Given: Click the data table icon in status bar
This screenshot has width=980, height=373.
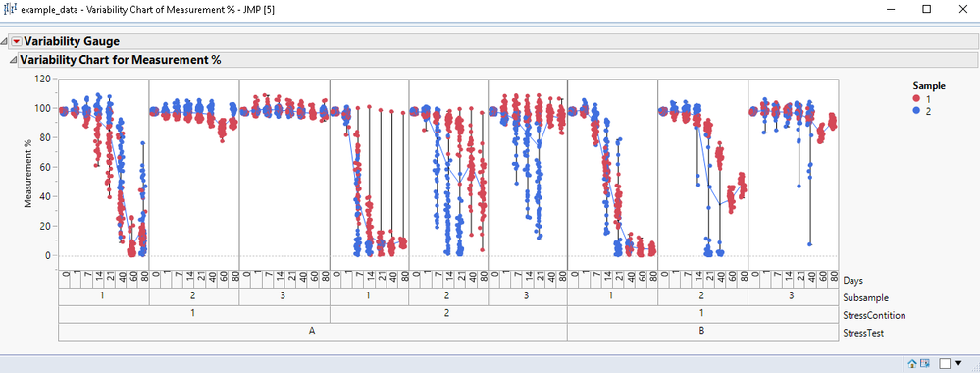Looking at the screenshot, I should coord(925,363).
